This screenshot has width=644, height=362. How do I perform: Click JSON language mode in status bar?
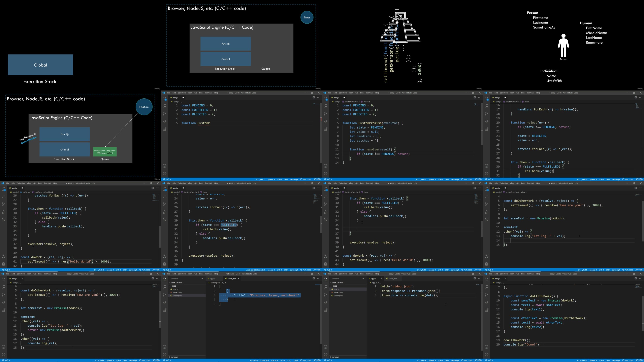point(296,360)
